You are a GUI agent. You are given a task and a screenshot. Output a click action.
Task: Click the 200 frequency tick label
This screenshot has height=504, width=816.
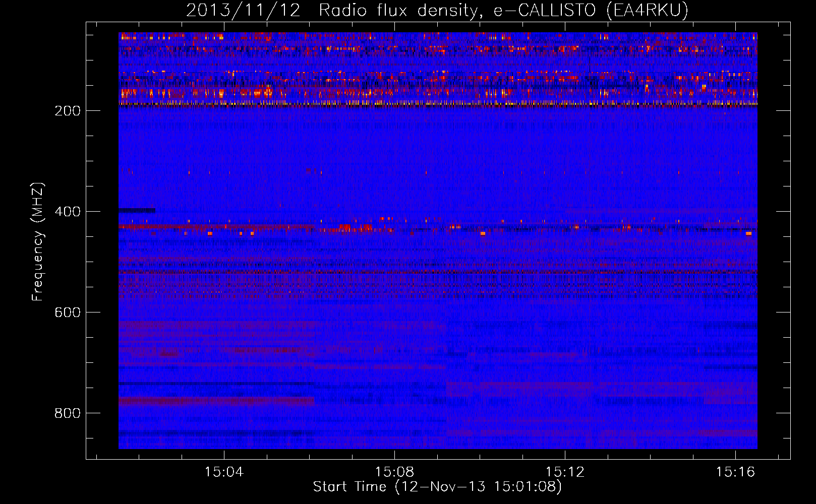[67, 111]
